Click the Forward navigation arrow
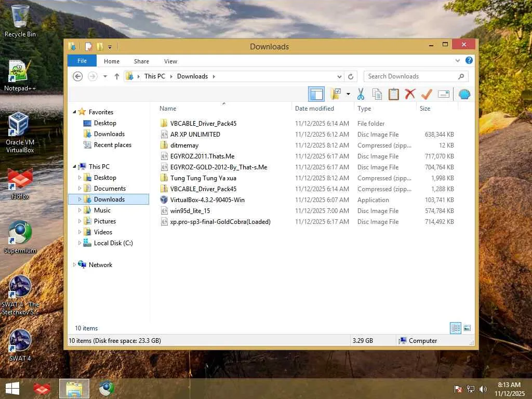The height and width of the screenshot is (399, 532). tap(92, 76)
